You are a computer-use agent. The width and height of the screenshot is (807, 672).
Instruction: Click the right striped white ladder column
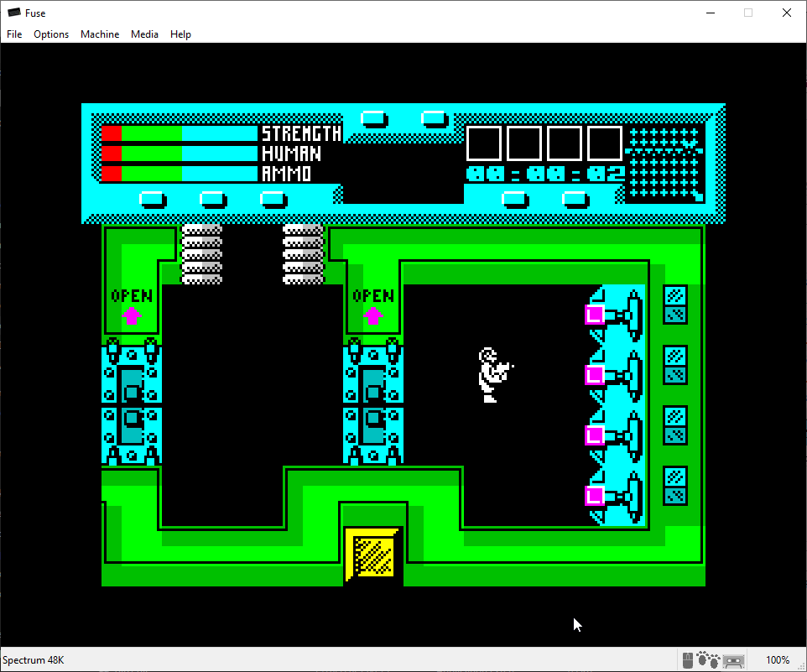click(x=303, y=254)
